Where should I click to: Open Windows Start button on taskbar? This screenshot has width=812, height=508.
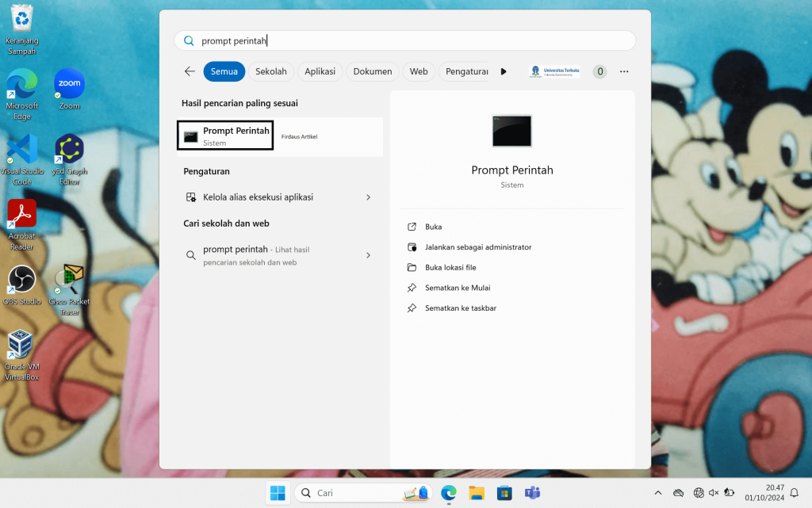tap(278, 493)
